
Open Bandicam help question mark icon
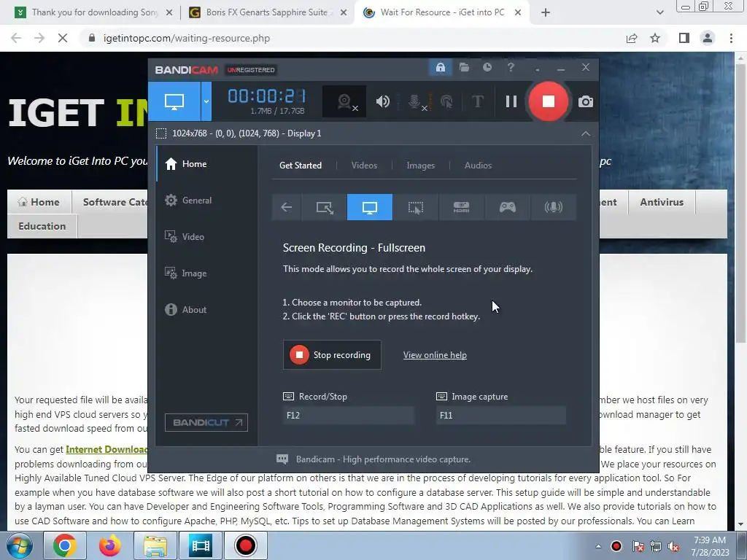[511, 68]
